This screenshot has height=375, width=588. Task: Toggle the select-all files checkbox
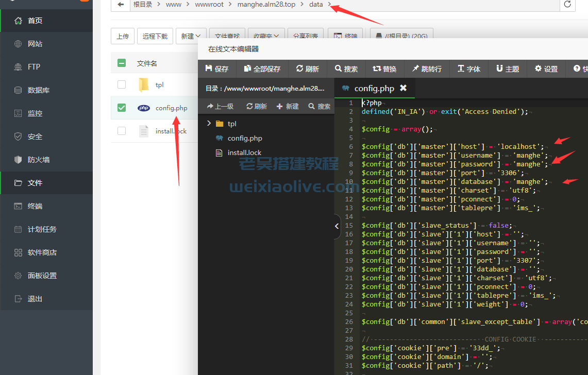tap(122, 63)
